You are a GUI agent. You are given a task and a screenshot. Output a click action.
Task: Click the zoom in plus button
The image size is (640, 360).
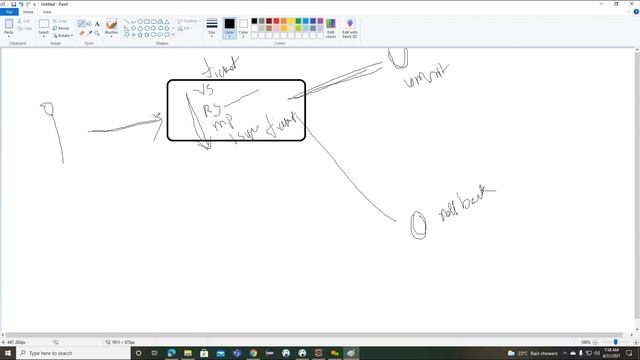click(636, 342)
